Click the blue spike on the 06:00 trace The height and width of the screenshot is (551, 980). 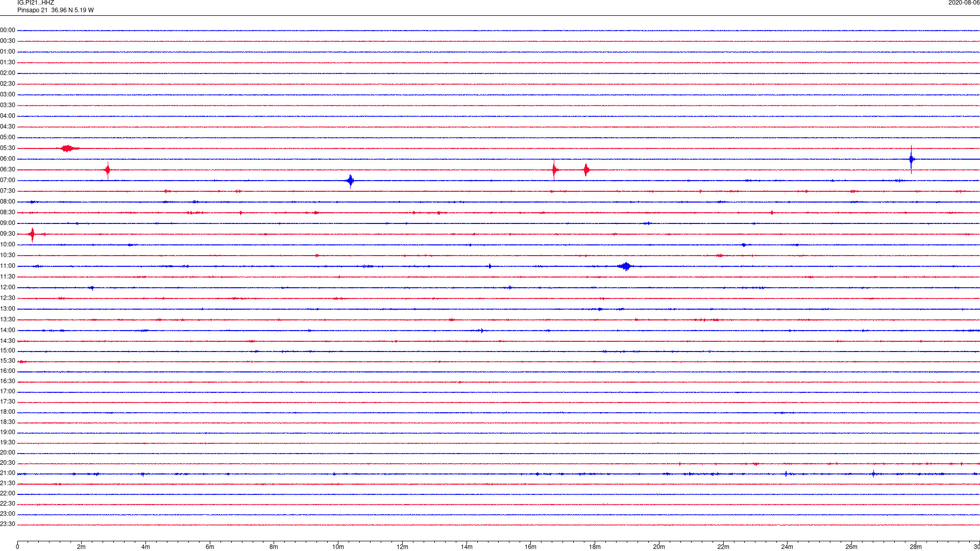tap(911, 159)
